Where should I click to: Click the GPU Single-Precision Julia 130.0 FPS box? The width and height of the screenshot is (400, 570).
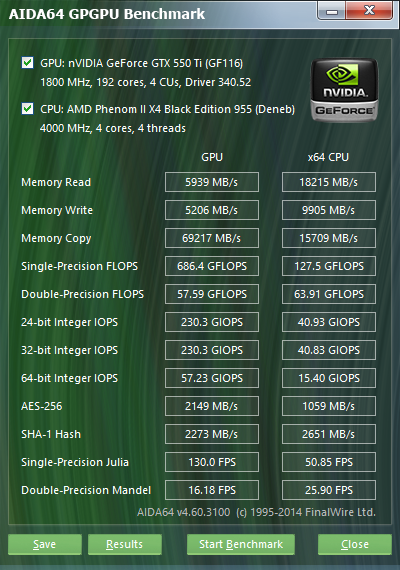point(212,462)
